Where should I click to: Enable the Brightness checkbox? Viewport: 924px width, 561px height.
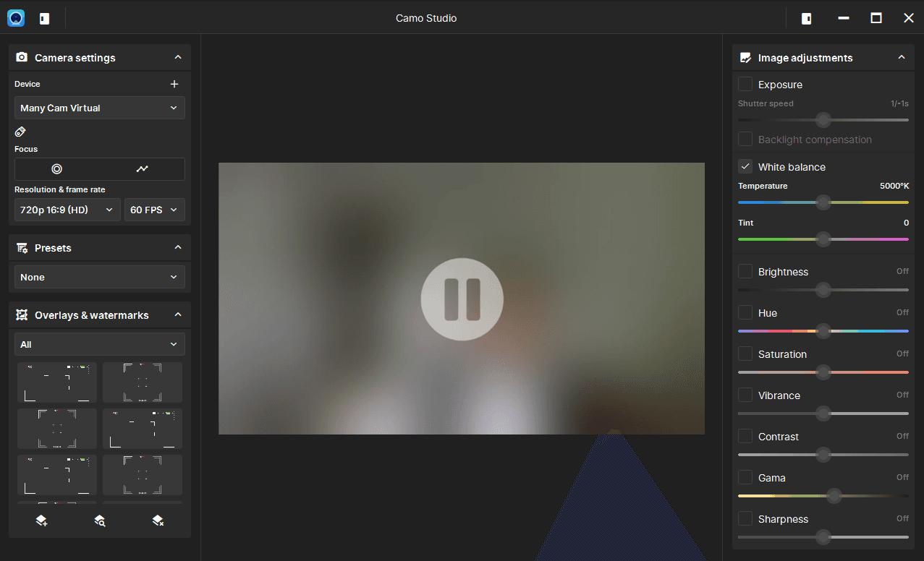745,272
